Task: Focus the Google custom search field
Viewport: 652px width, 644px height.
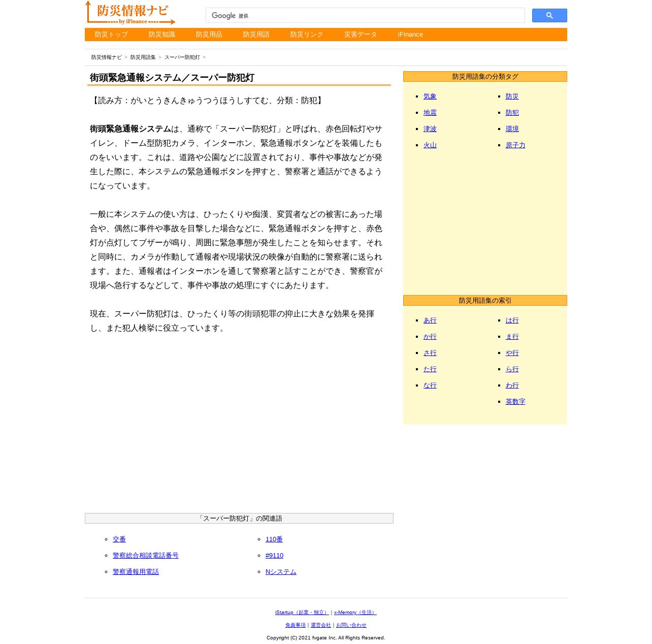Action: (365, 16)
